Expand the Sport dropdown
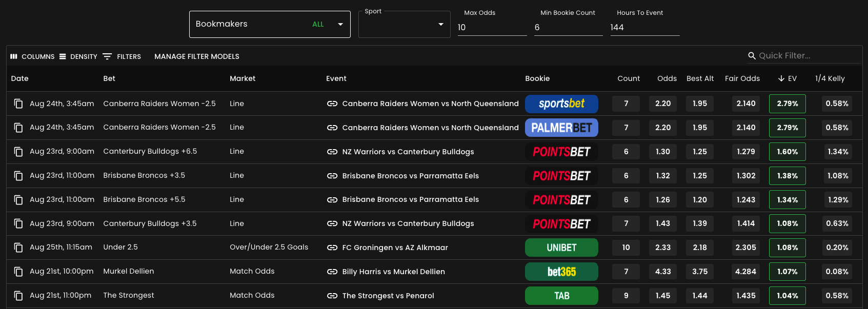868x309 pixels. click(x=404, y=24)
